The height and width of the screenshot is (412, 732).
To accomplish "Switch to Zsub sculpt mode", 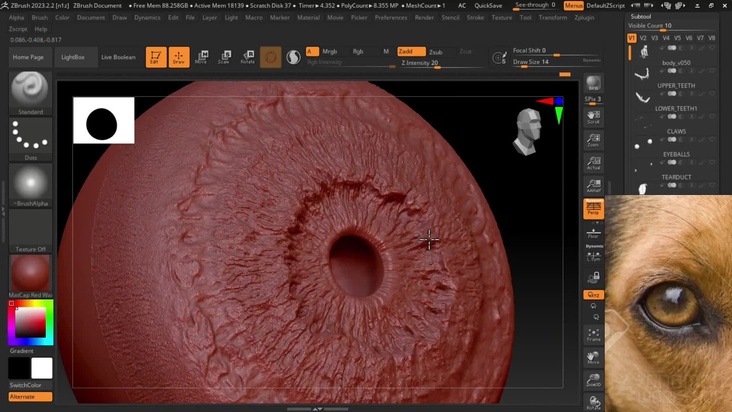I will (436, 52).
